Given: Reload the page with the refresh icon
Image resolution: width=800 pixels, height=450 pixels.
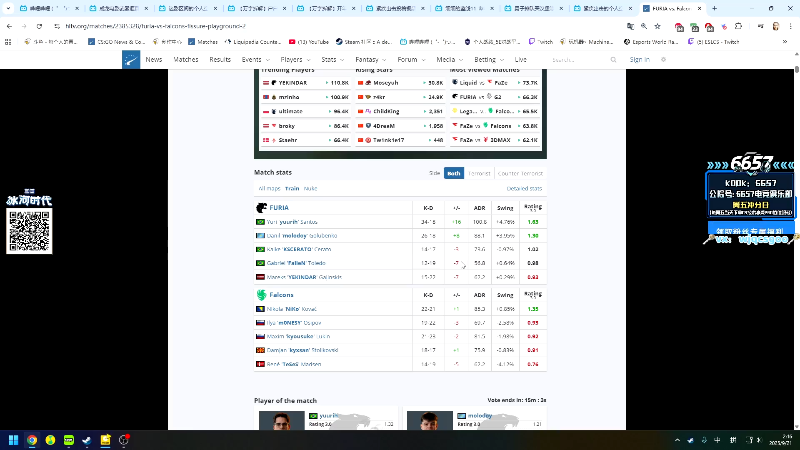Looking at the screenshot, I should click(x=39, y=26).
